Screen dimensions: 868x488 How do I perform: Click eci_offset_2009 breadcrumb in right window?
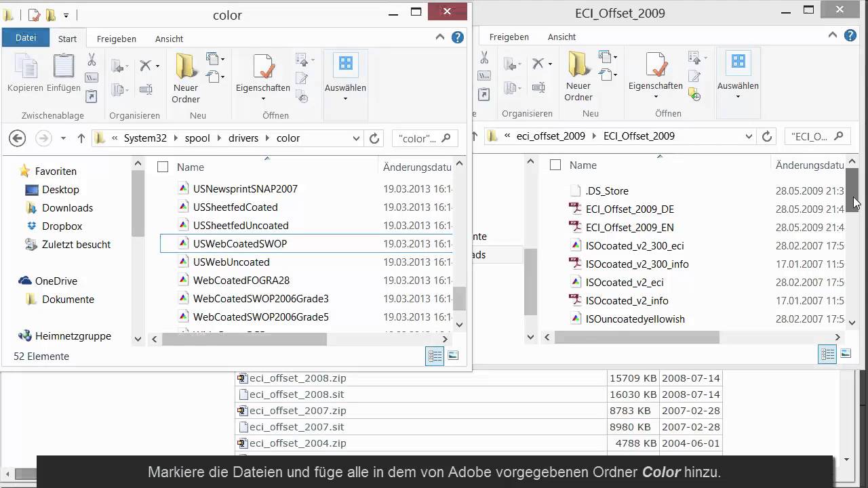click(551, 136)
